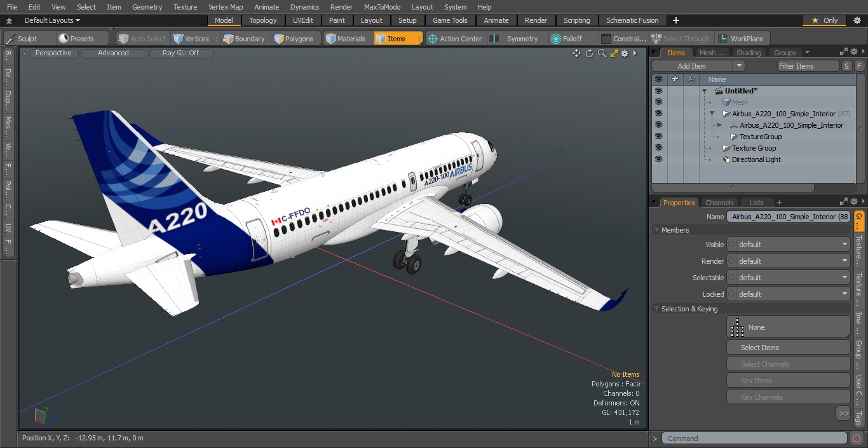The image size is (868, 448).
Task: Toggle the Ray GL: Off button
Action: click(180, 53)
